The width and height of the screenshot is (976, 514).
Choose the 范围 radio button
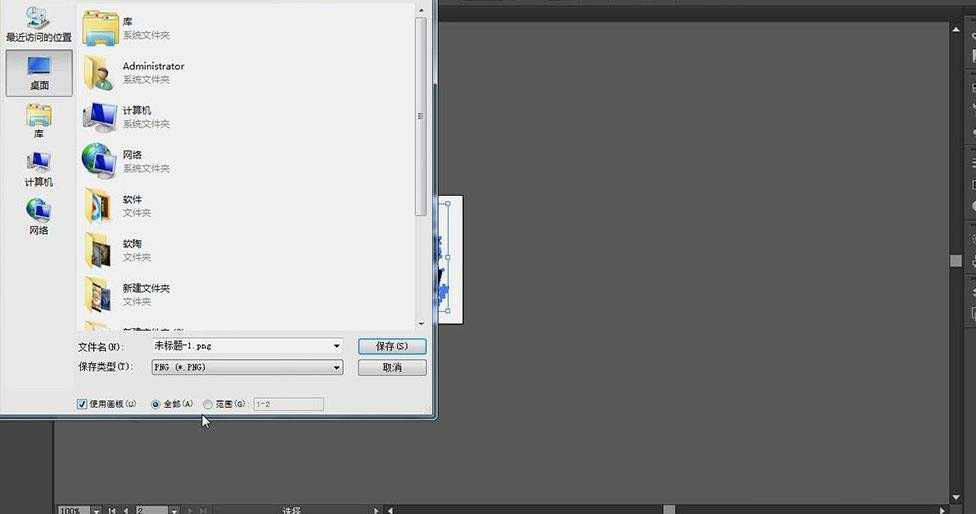(208, 404)
